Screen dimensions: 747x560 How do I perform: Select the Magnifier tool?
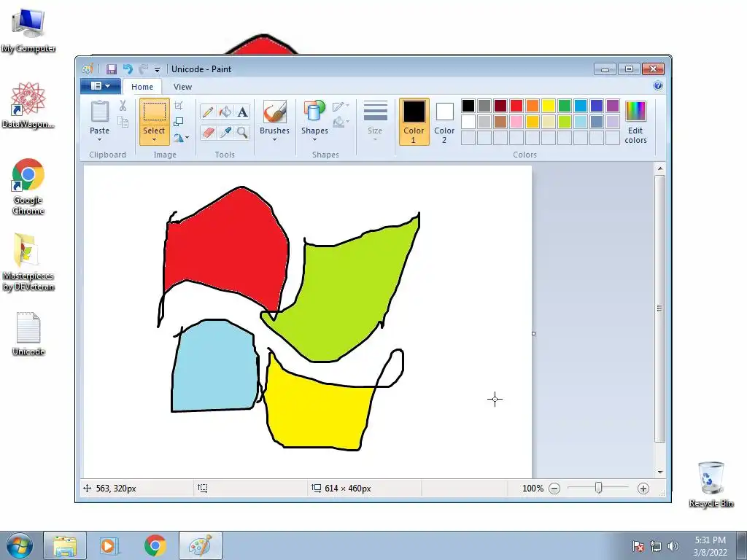point(242,132)
